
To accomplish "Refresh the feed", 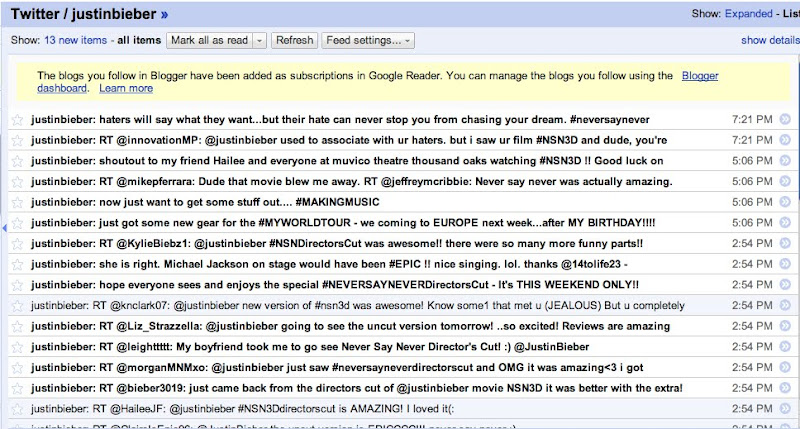I will [294, 40].
